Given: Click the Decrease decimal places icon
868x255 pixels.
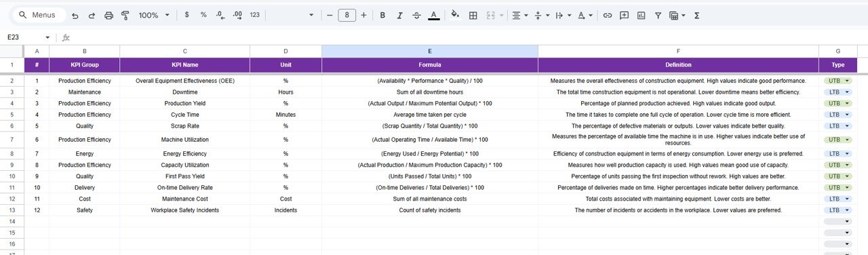Looking at the screenshot, I should (x=220, y=15).
